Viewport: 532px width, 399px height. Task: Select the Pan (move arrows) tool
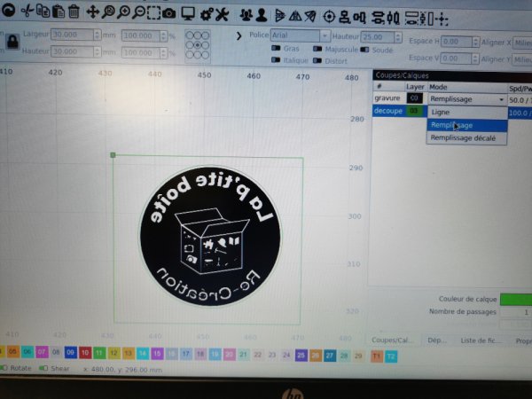coord(92,12)
